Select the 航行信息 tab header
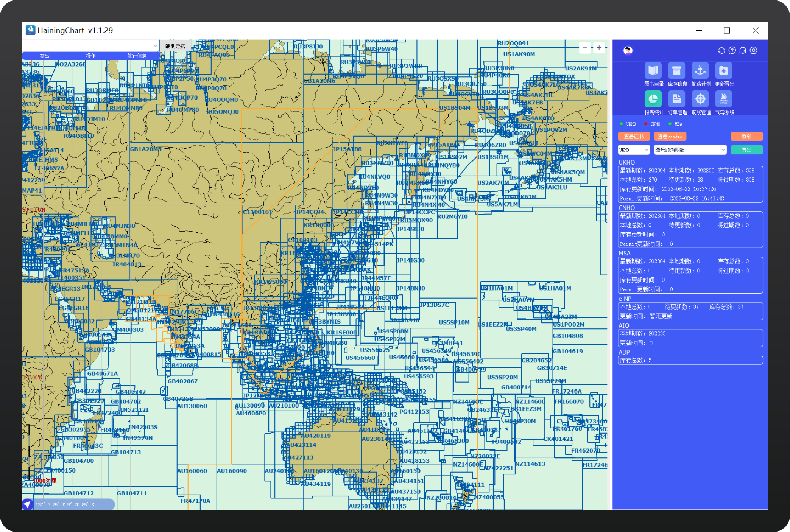The height and width of the screenshot is (532, 790). pyautogui.click(x=137, y=56)
